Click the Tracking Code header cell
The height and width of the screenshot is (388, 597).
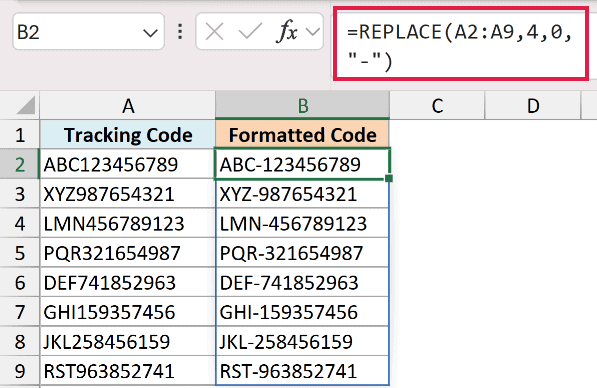(x=128, y=135)
